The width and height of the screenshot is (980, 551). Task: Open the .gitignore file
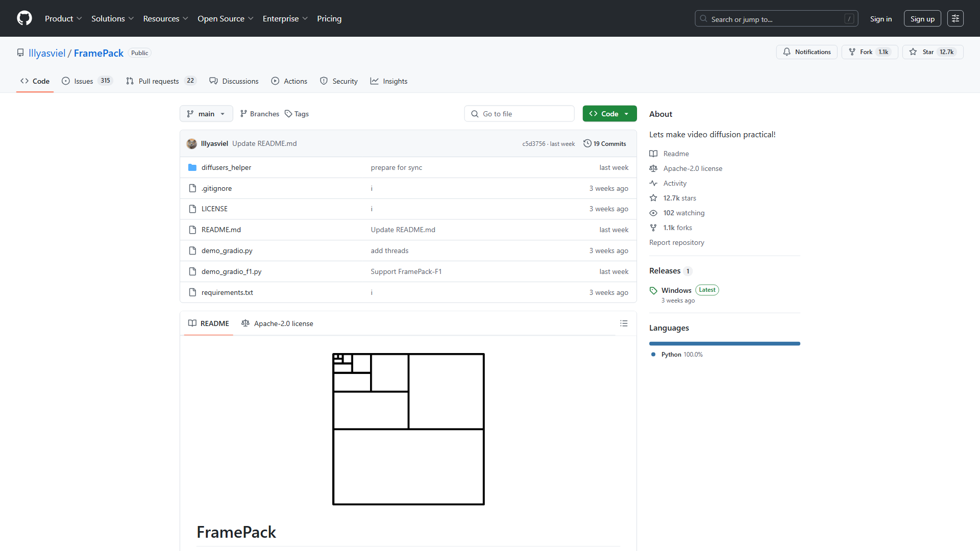point(216,188)
